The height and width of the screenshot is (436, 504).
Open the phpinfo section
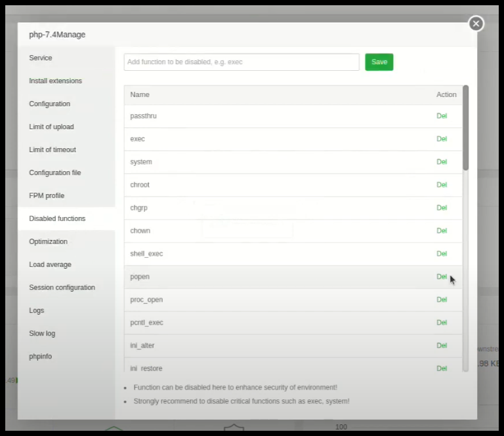(x=40, y=356)
